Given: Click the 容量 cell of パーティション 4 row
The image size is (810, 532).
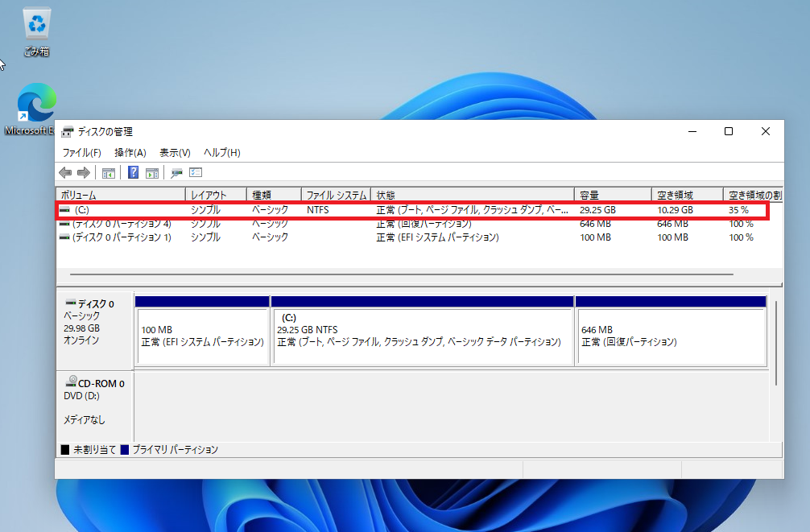Looking at the screenshot, I should click(595, 225).
